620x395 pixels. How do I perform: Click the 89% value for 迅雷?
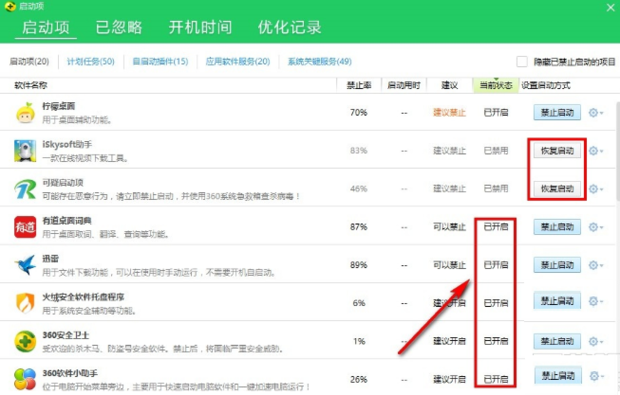click(359, 265)
